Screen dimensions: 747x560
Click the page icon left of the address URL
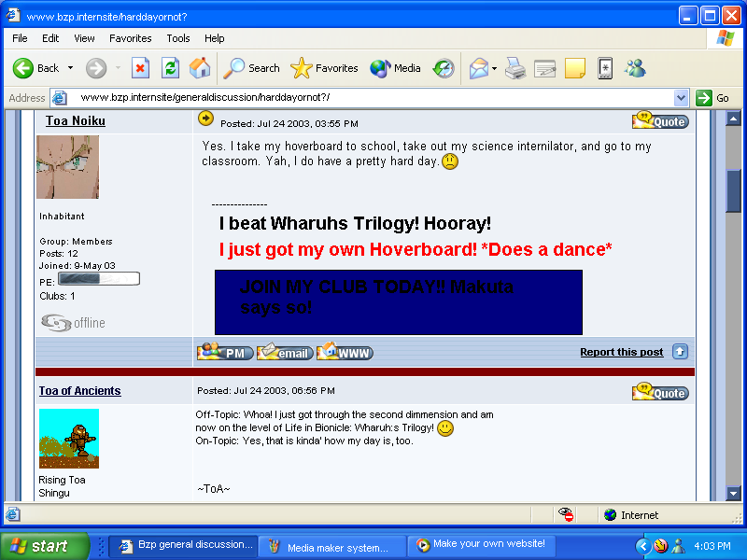click(60, 98)
